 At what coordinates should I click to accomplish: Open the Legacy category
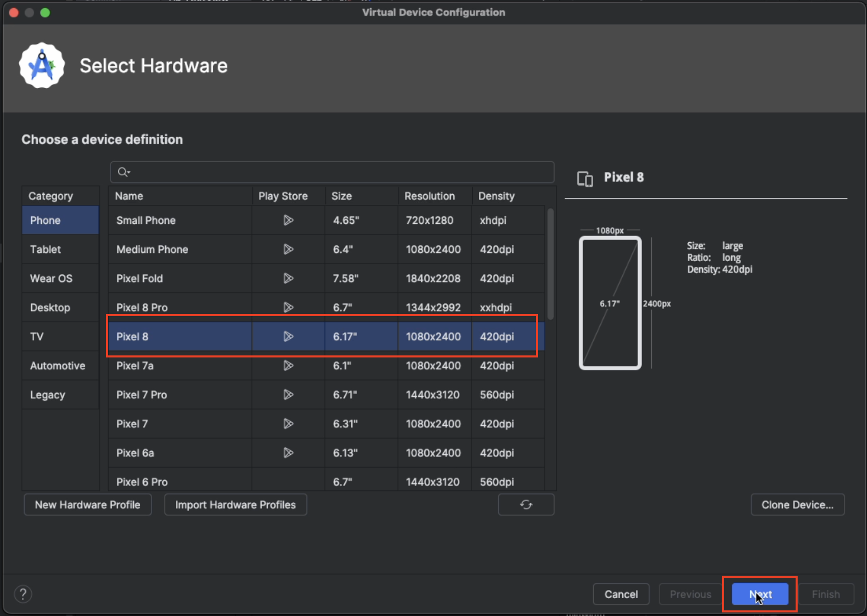tap(61, 395)
